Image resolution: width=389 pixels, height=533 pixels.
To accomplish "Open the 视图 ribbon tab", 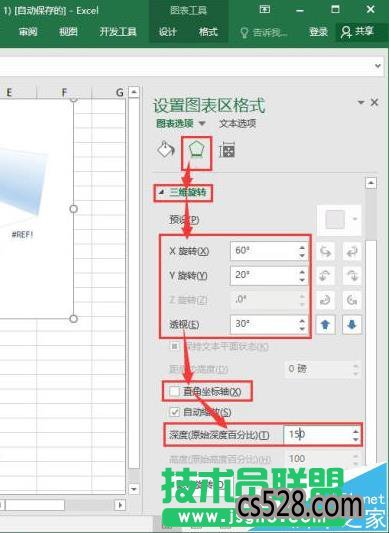I will pyautogui.click(x=68, y=32).
